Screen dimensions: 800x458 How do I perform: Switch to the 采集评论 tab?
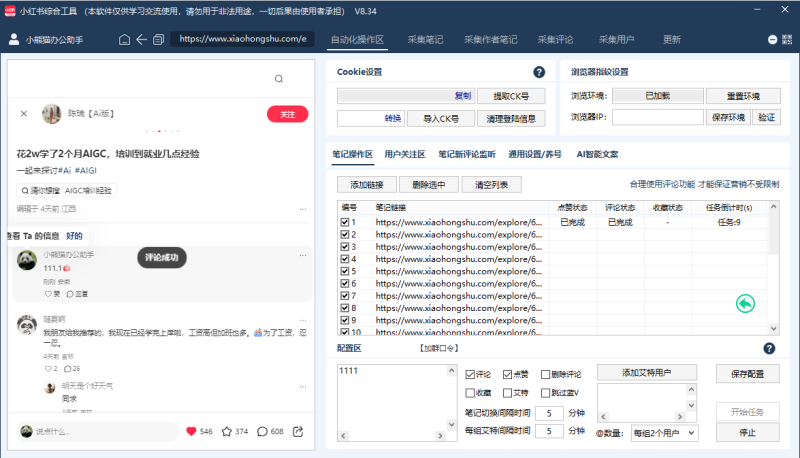(555, 40)
